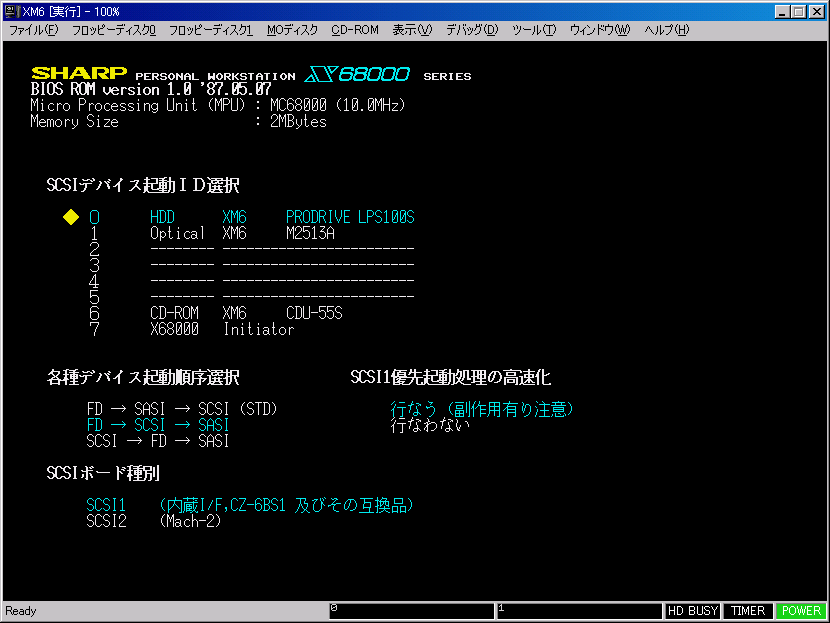Select 行なう (副作用有り注意) option
Viewport: 830px width, 623px height.
(482, 409)
